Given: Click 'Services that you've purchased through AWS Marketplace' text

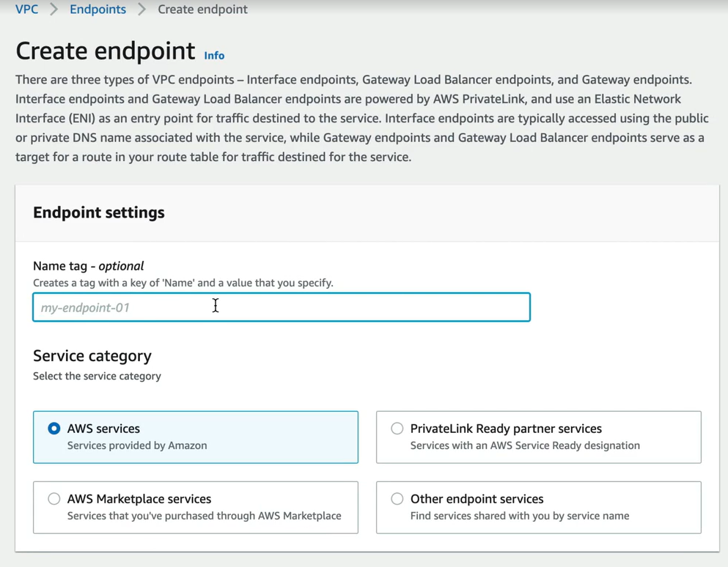Looking at the screenshot, I should pos(205,516).
